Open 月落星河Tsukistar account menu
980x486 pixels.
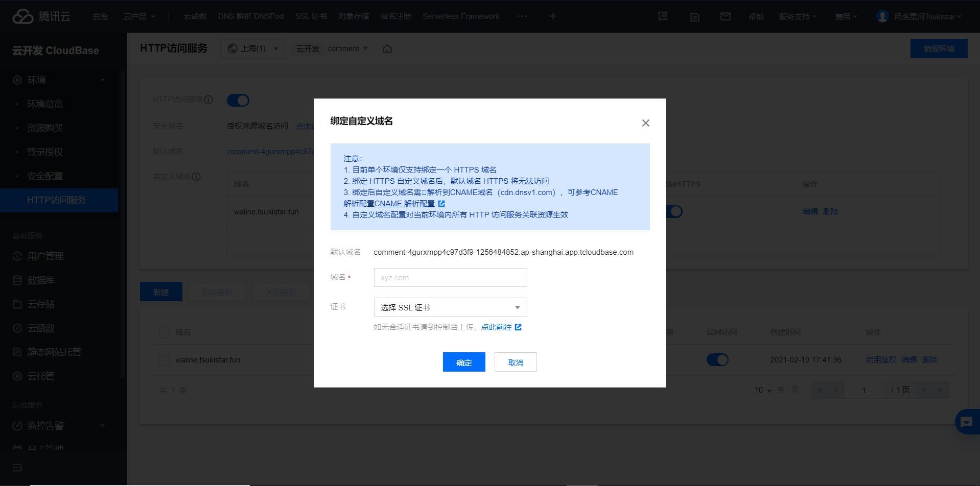click(927, 16)
